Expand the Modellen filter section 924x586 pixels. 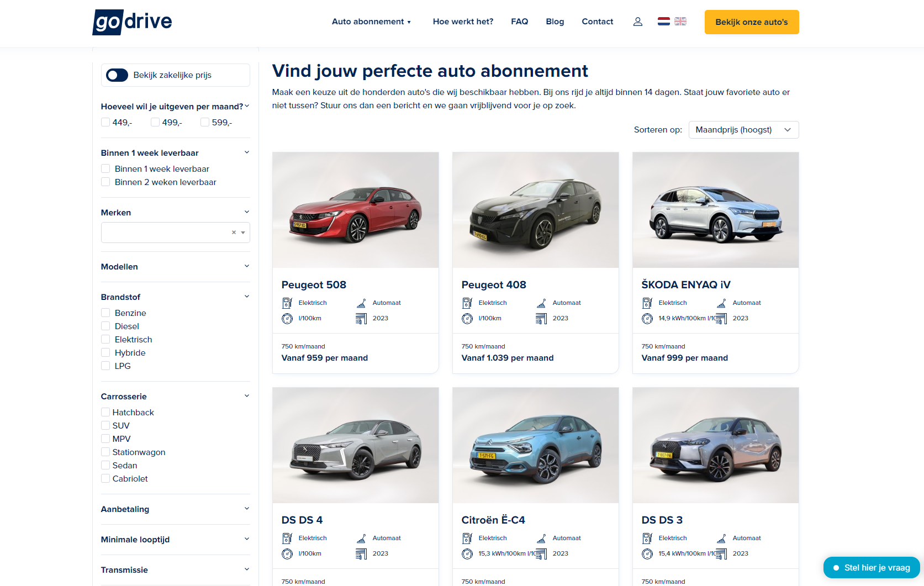[x=175, y=267]
